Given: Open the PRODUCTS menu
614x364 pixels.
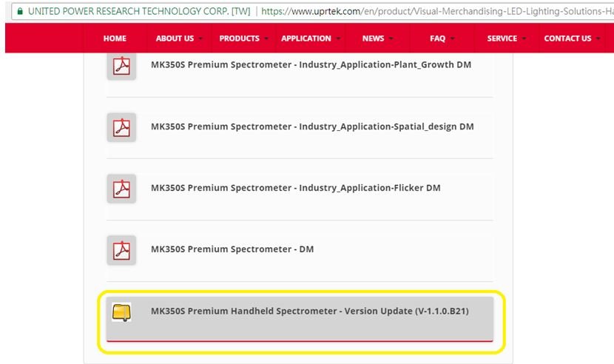Looking at the screenshot, I should 239,38.
